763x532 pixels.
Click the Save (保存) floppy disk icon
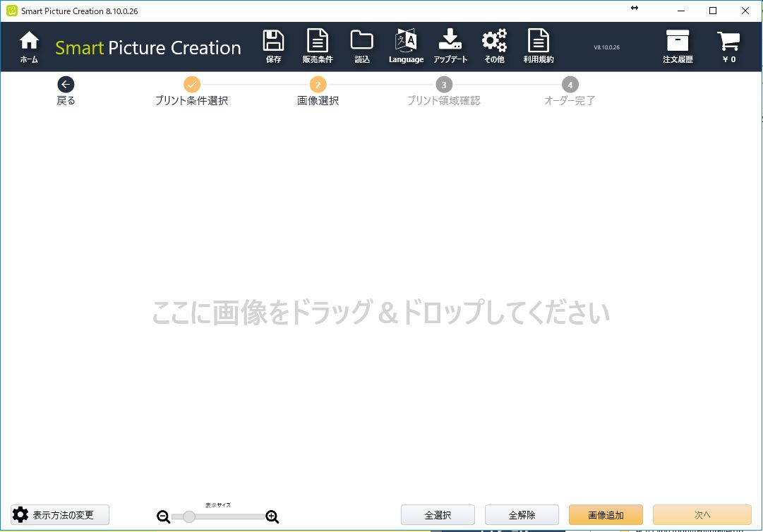pyautogui.click(x=273, y=42)
